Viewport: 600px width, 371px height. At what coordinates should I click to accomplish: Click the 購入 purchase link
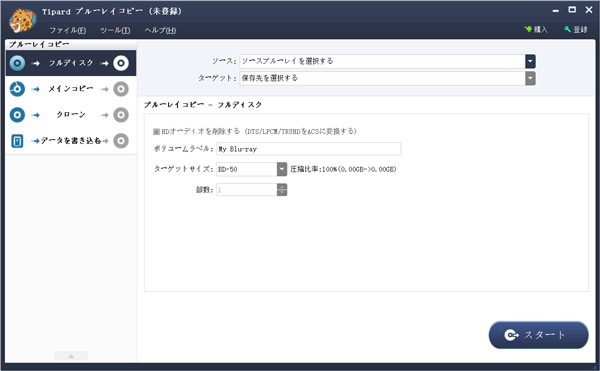click(x=536, y=29)
